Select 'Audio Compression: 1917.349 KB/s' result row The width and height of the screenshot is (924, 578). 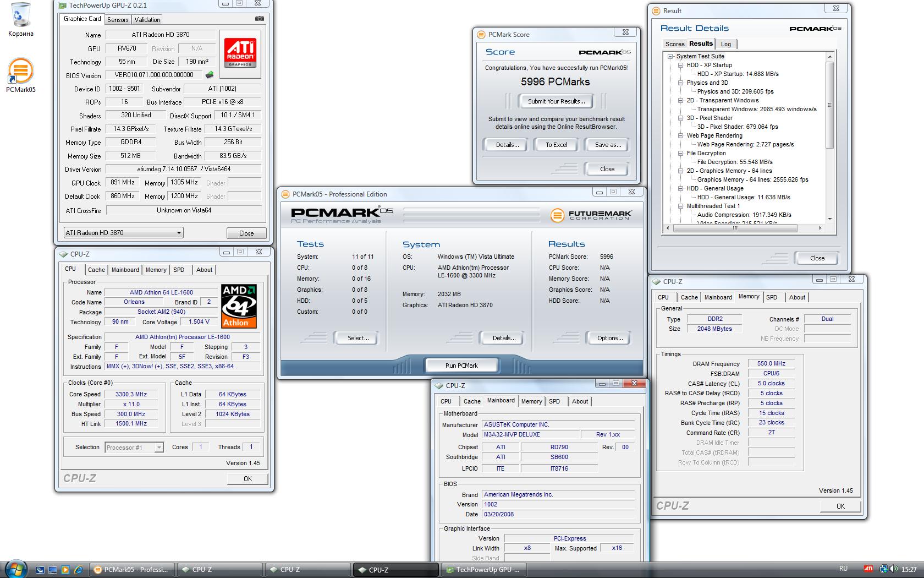(744, 215)
